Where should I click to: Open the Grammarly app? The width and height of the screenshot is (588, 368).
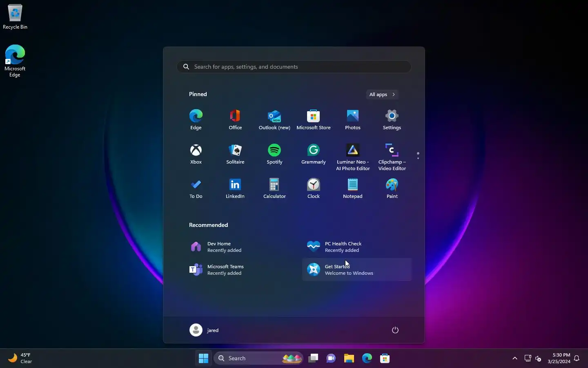click(314, 154)
